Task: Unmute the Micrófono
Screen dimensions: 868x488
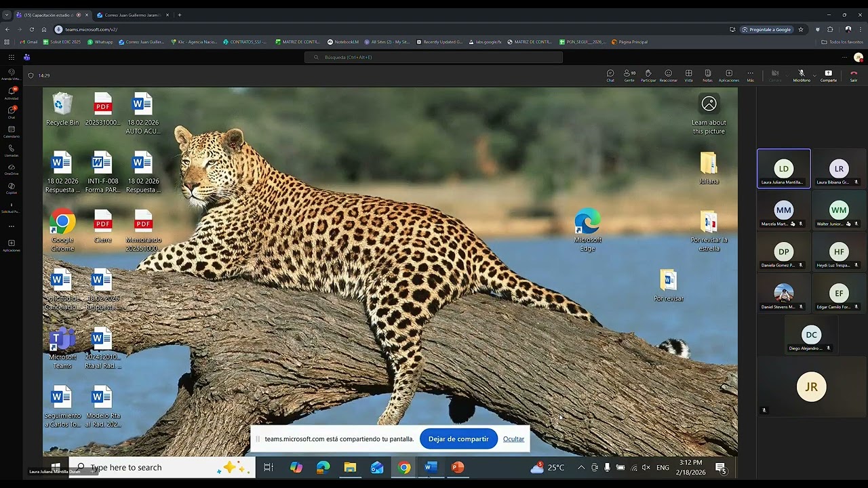Action: pyautogui.click(x=802, y=76)
